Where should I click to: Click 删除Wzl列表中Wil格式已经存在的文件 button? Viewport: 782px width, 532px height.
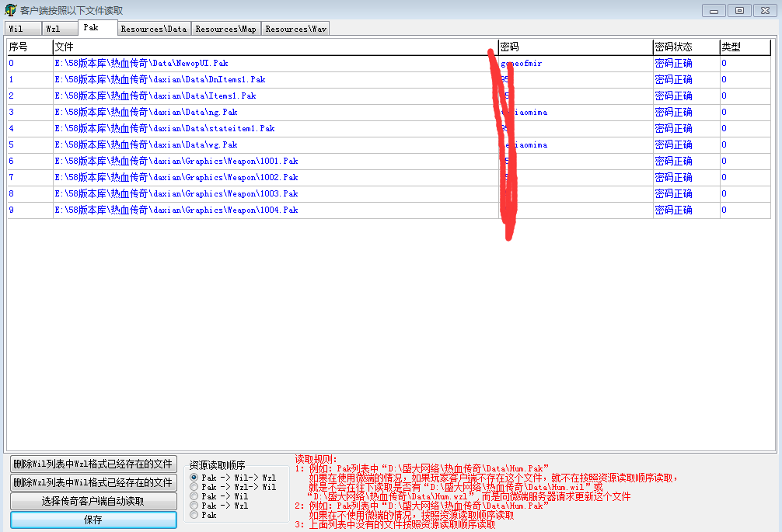tap(93, 483)
